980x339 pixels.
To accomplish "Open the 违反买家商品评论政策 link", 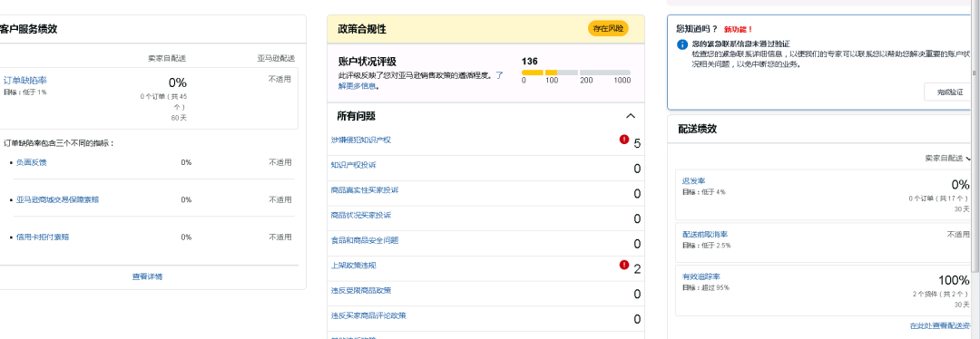I will (368, 315).
